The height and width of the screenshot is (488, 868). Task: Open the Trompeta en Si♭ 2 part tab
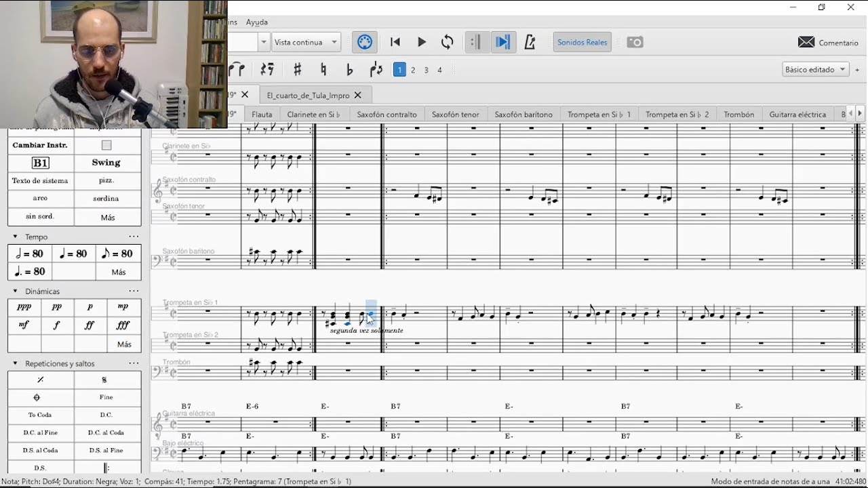pyautogui.click(x=677, y=114)
